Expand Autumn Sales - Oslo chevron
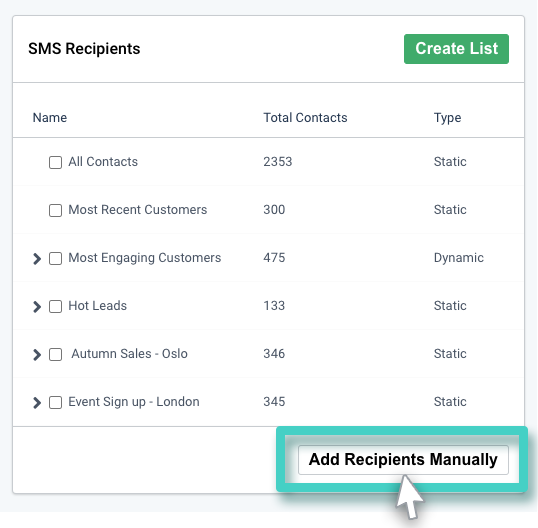The image size is (538, 528). [x=37, y=355]
